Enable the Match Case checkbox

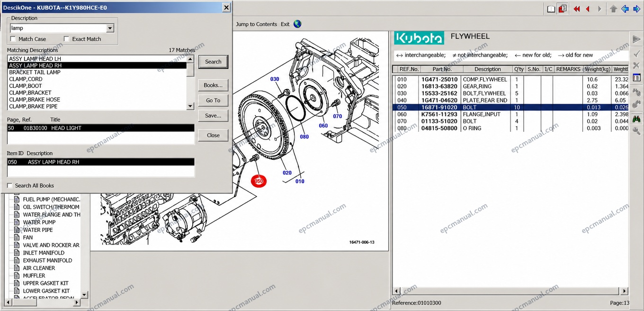pos(13,39)
